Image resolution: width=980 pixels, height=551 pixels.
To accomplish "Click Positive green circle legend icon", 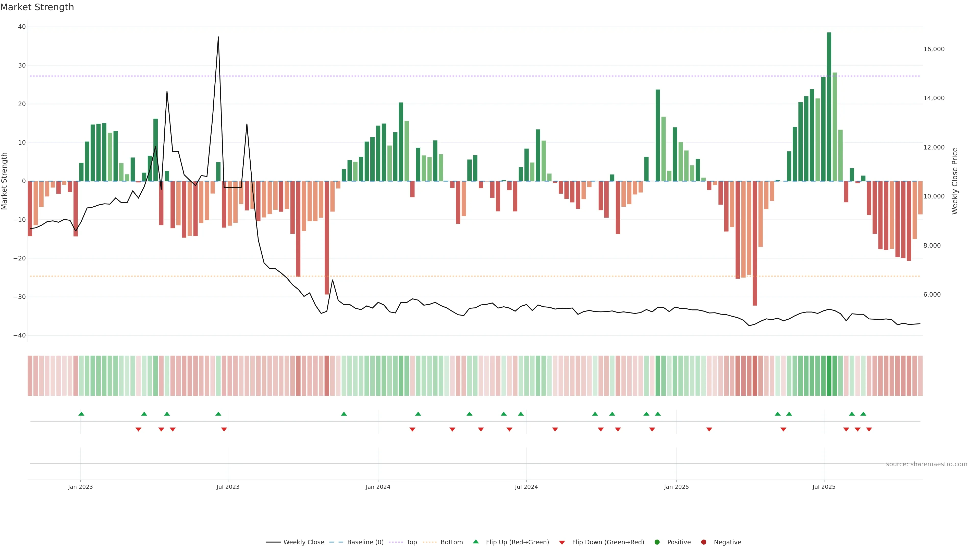I will point(657,542).
